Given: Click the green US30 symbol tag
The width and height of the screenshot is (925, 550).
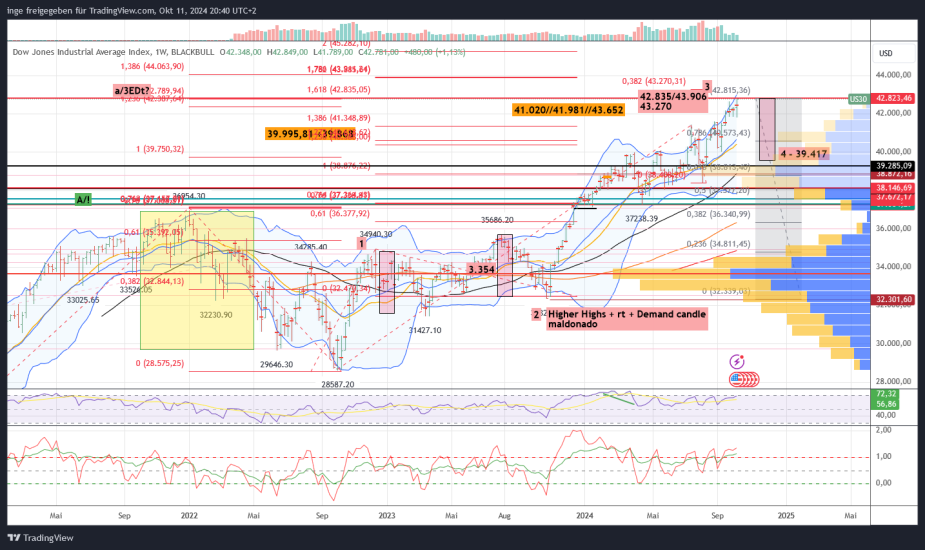Looking at the screenshot, I should pos(857,99).
